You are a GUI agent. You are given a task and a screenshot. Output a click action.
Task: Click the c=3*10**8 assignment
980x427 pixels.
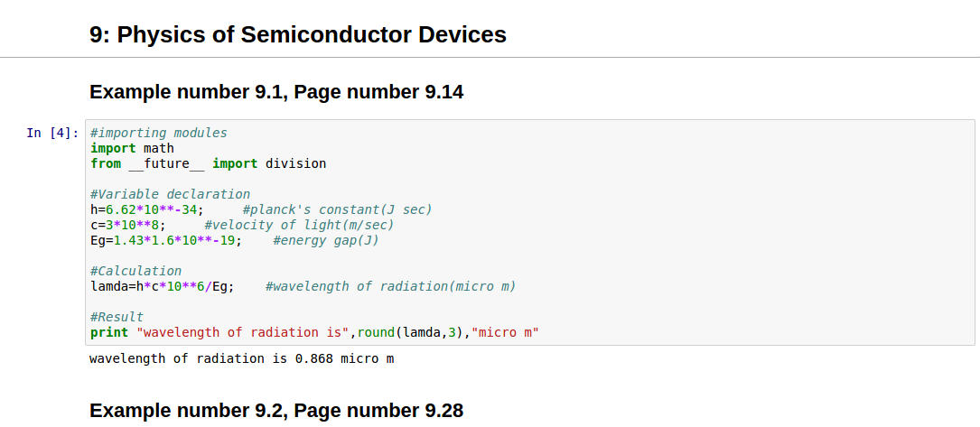click(127, 225)
